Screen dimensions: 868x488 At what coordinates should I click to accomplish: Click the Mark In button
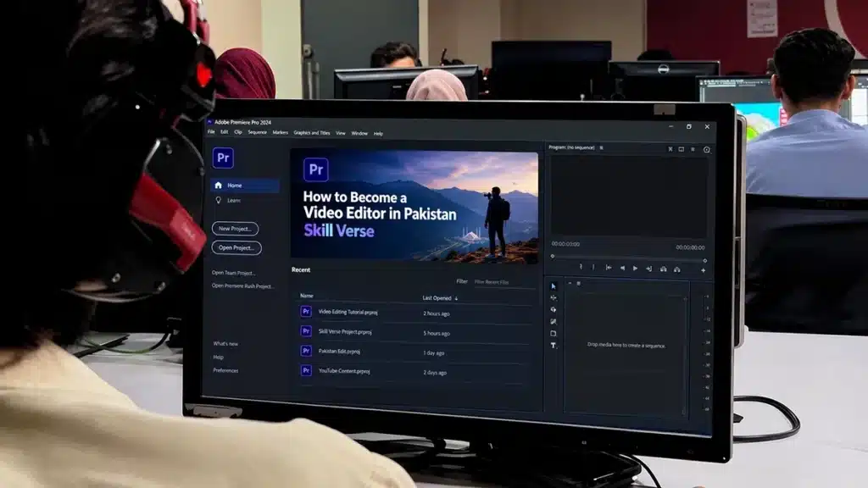(581, 267)
